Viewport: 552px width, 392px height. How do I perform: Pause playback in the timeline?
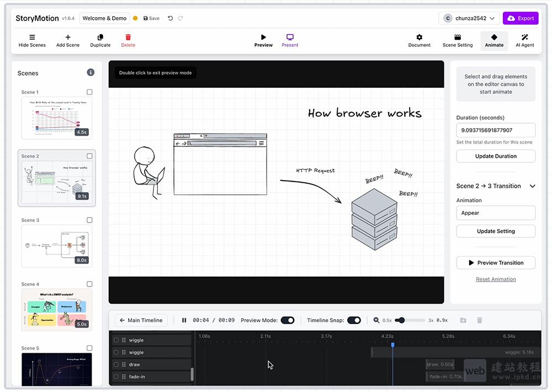pos(184,320)
